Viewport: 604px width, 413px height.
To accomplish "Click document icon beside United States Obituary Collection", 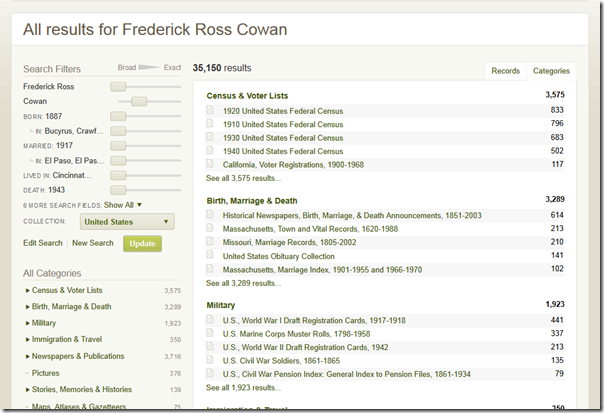I will (x=210, y=255).
